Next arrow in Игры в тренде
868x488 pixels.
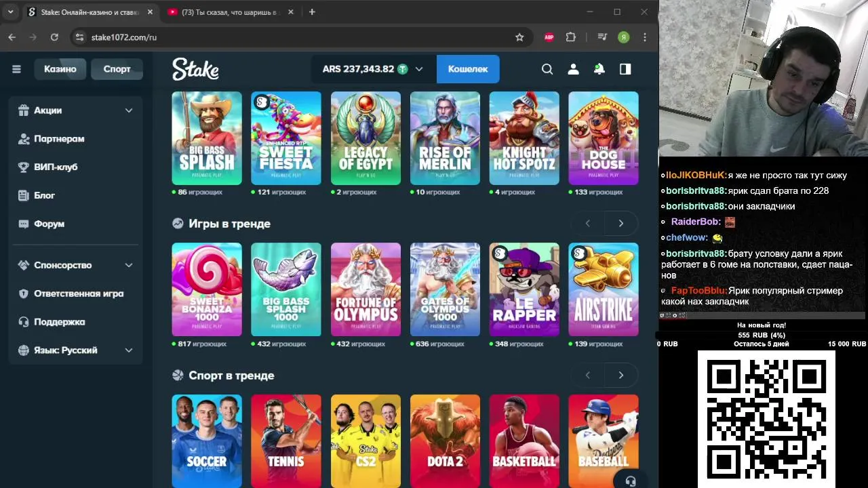[x=620, y=224]
